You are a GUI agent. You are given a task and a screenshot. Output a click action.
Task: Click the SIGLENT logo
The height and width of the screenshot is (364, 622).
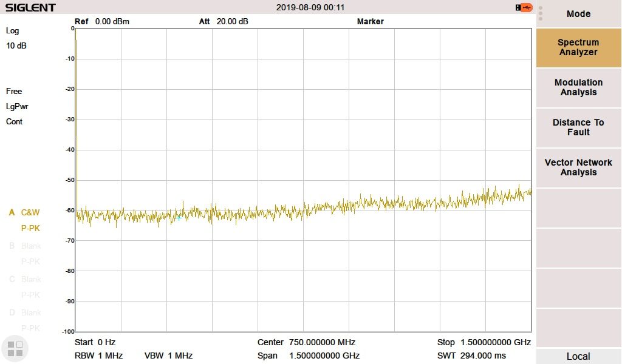(x=30, y=7)
